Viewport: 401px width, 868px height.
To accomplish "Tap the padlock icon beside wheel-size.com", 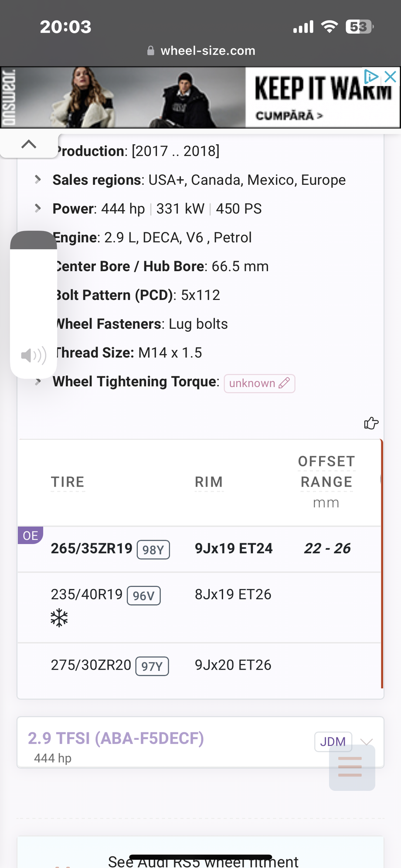I will click(151, 51).
